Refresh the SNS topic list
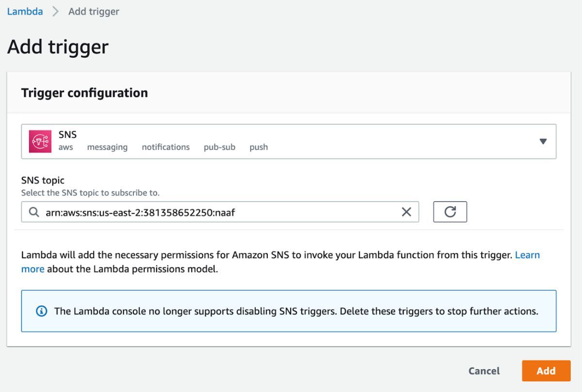The height and width of the screenshot is (392, 582). pos(450,212)
